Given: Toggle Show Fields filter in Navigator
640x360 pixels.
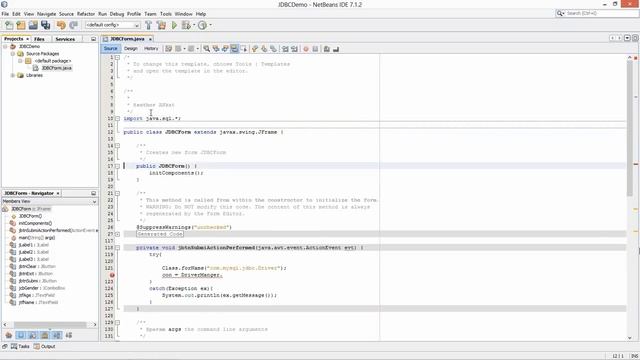Looking at the screenshot, I should [20, 336].
